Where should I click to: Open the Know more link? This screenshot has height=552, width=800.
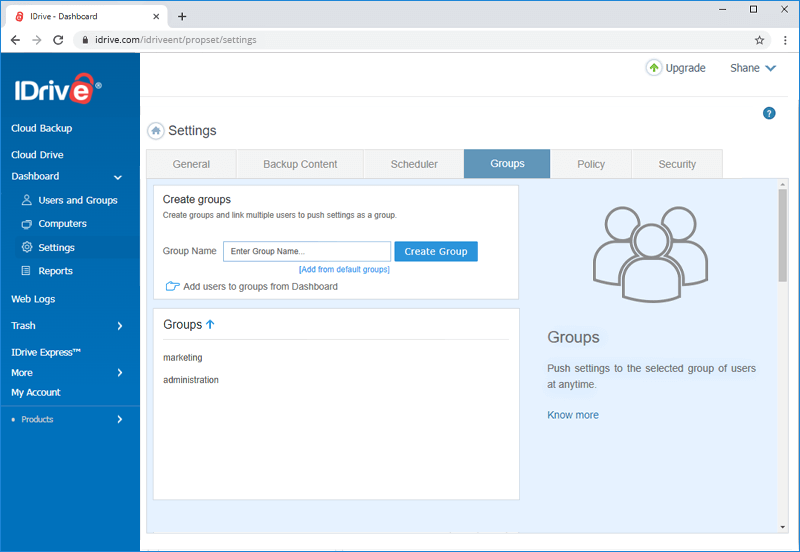pyautogui.click(x=572, y=415)
